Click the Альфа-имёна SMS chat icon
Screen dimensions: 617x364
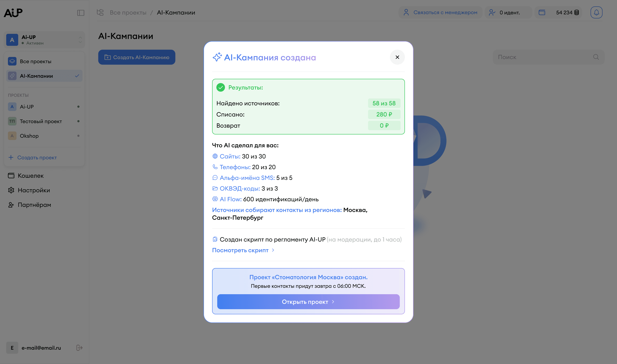pyautogui.click(x=215, y=178)
